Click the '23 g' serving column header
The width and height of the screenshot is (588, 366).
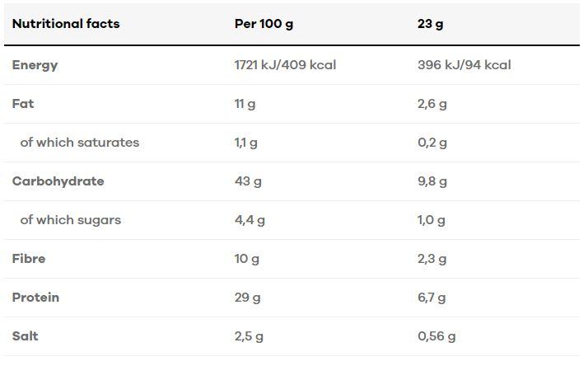pos(430,24)
